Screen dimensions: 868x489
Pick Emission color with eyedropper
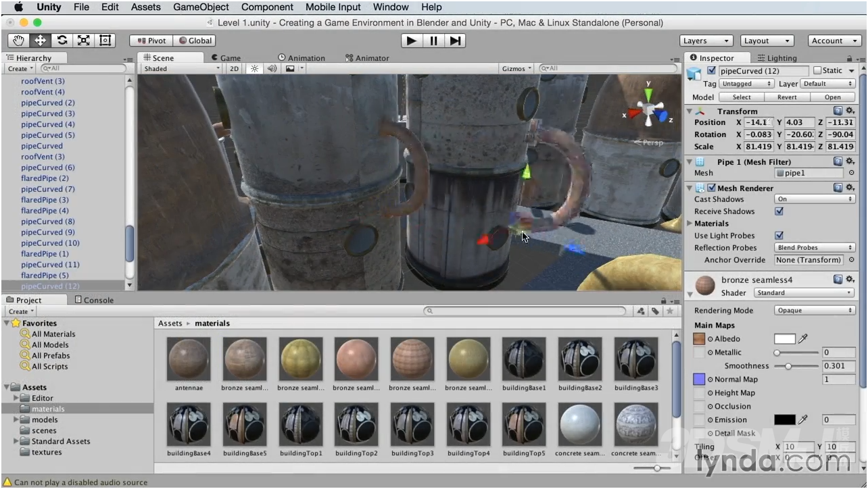803,420
